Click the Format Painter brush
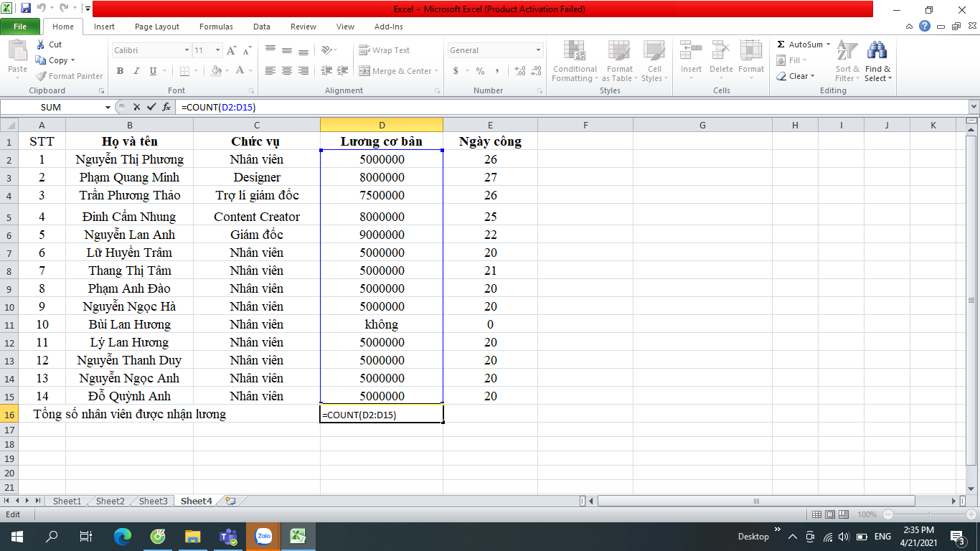980x551 pixels. (42, 76)
